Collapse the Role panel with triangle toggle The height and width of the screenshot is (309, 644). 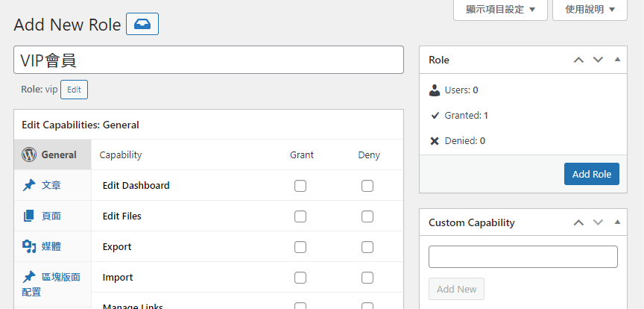616,60
